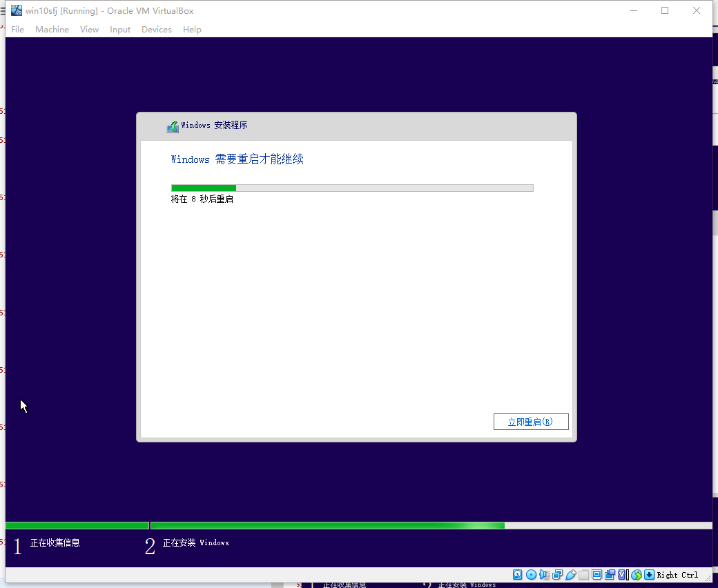Click the VirtualBox icon in the title bar

click(17, 10)
